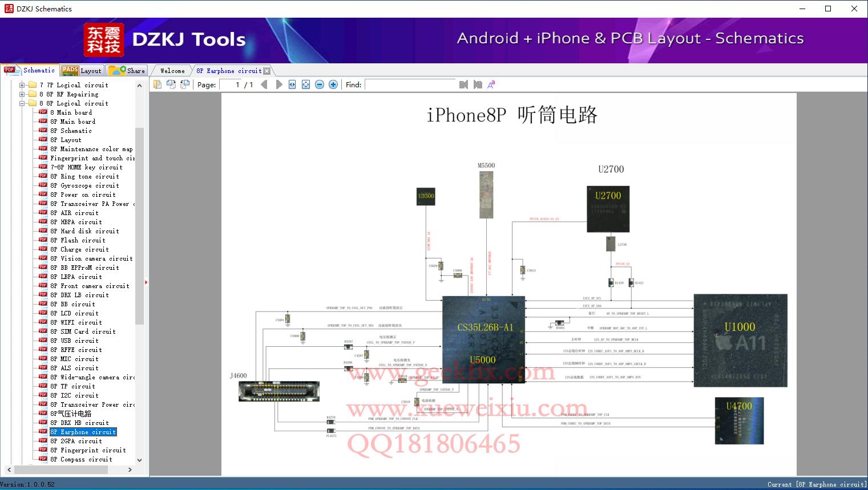
Task: Go to the next page with the right arrow
Action: pyautogui.click(x=278, y=84)
